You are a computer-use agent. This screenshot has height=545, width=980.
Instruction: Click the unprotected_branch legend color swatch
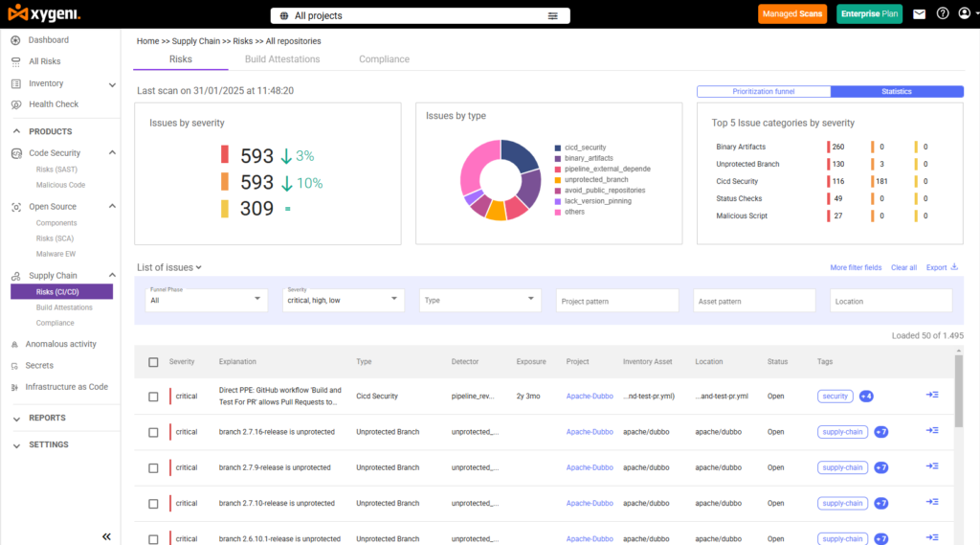point(558,180)
